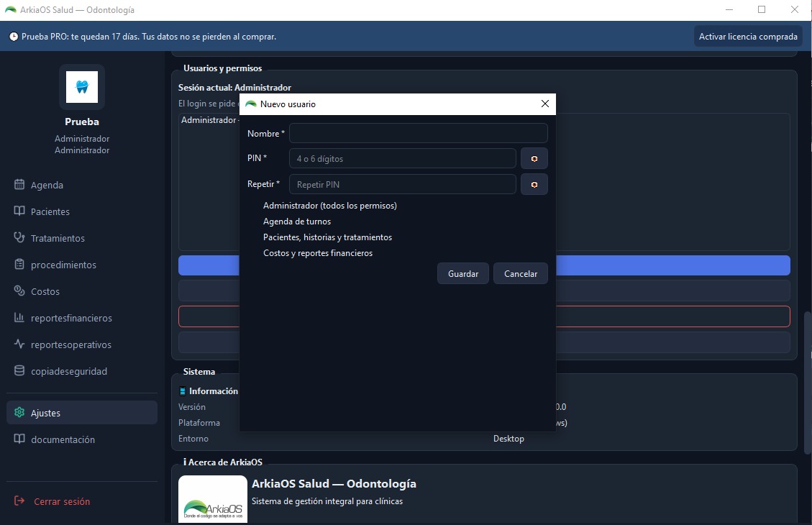Image resolution: width=812 pixels, height=525 pixels.
Task: Click the 'Prueba' clinic name in sidebar
Action: click(x=82, y=122)
